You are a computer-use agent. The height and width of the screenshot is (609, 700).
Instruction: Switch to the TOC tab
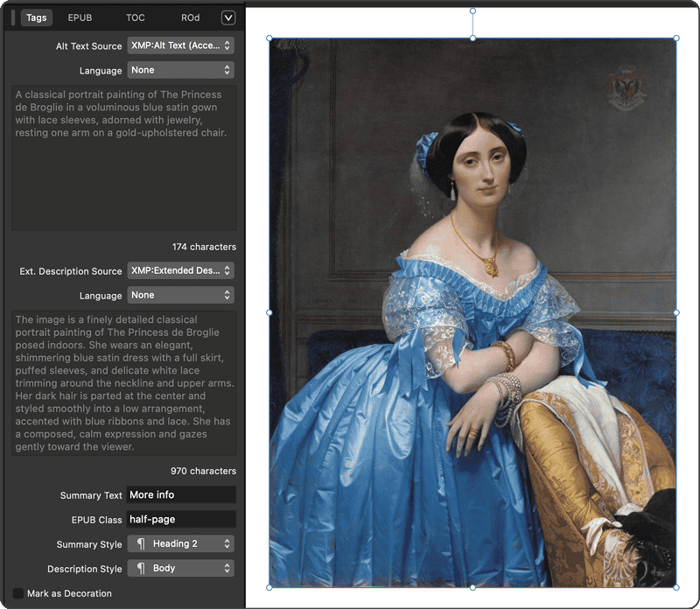(136, 17)
